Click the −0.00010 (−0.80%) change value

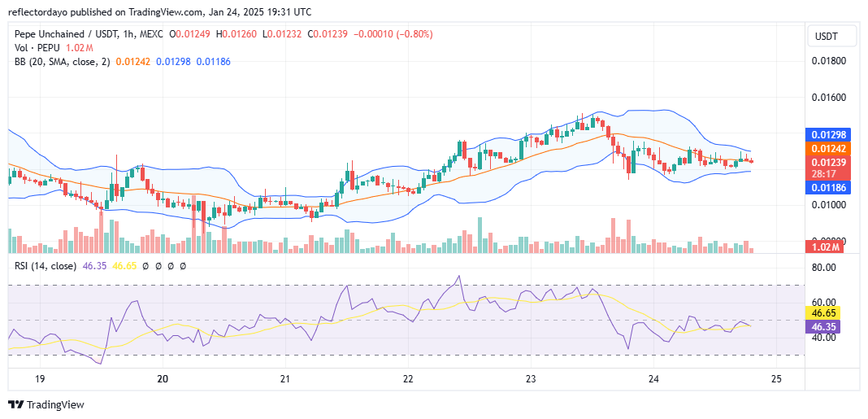click(393, 34)
